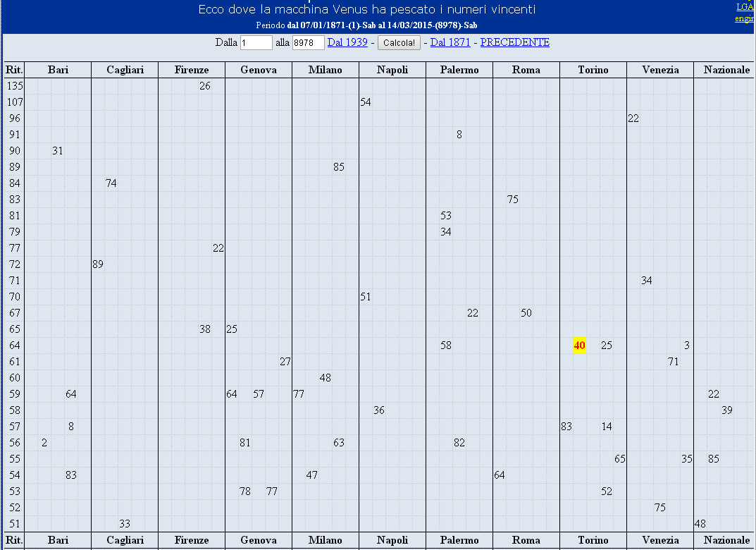Open the PRECEDENTE link
This screenshot has width=756, height=550.
514,42
